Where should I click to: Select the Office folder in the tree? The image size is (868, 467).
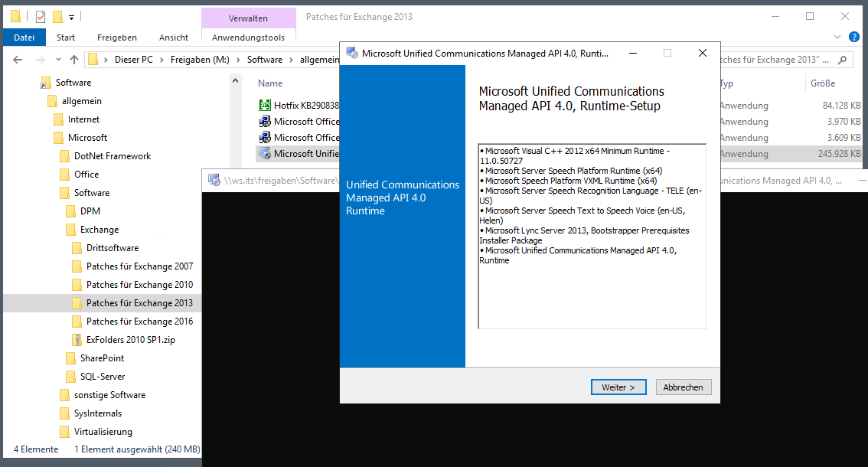click(86, 175)
